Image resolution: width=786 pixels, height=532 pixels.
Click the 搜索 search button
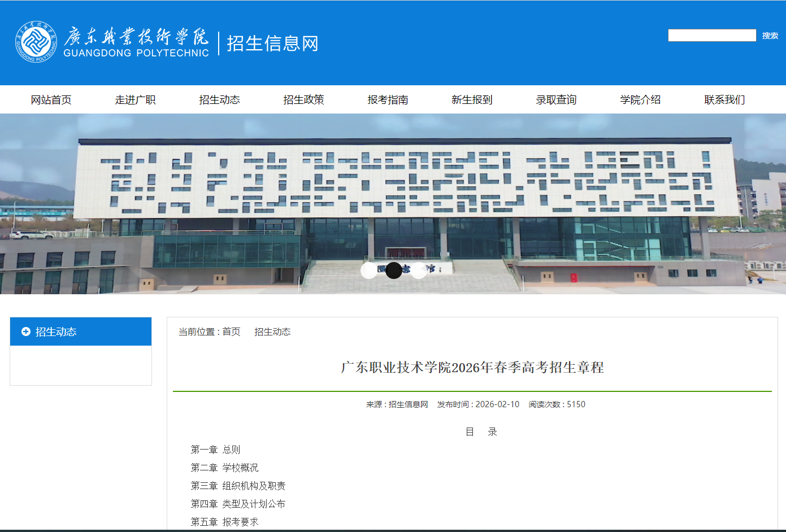click(x=770, y=35)
